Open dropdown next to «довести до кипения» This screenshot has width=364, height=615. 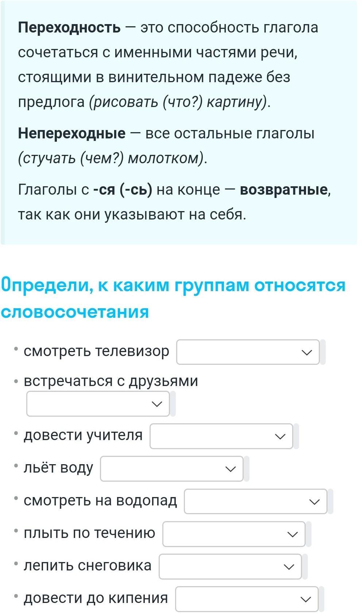(x=247, y=599)
